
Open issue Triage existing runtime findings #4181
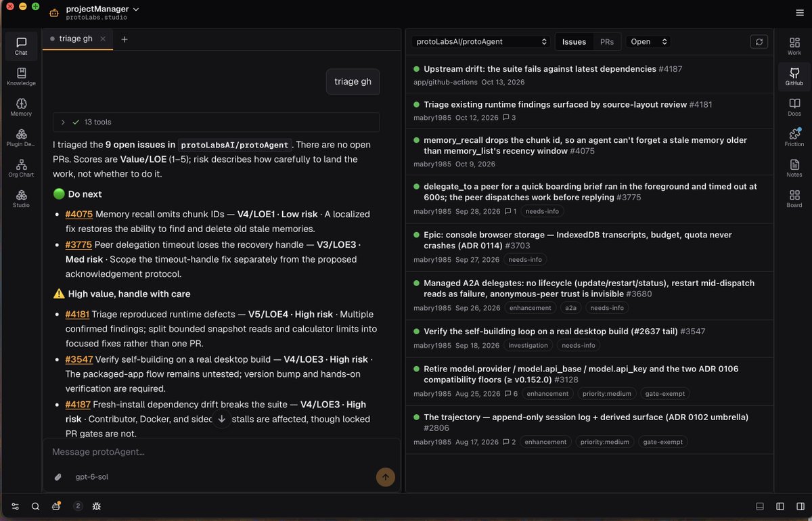click(589, 110)
